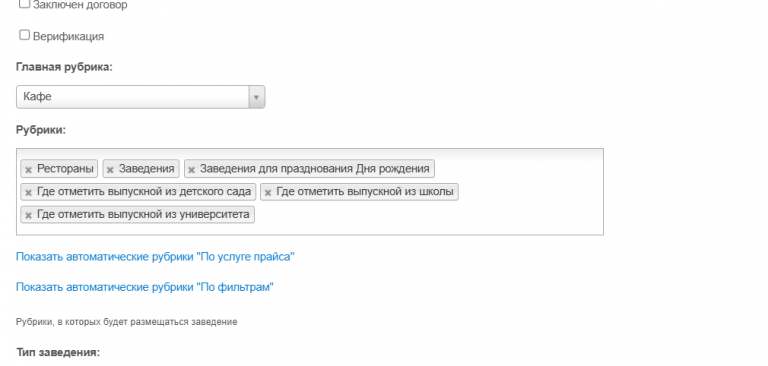Open the Главная рубрика dropdown arrow
Viewport: 768px width, 366px height.
(256, 97)
